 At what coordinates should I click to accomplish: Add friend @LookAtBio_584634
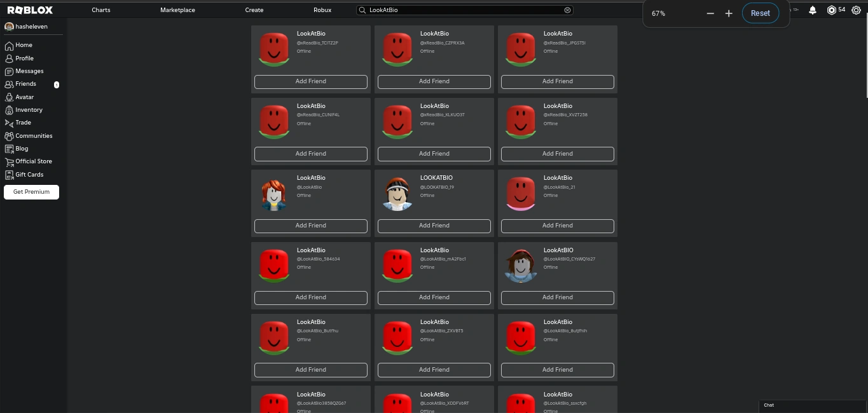pyautogui.click(x=311, y=297)
